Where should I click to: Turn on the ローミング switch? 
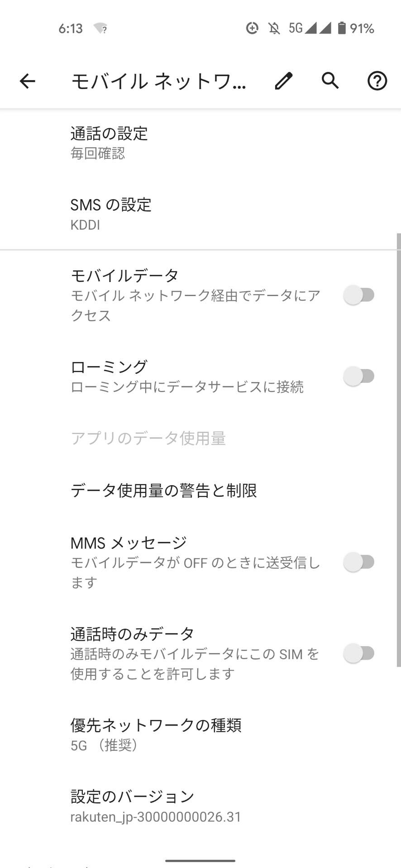359,376
